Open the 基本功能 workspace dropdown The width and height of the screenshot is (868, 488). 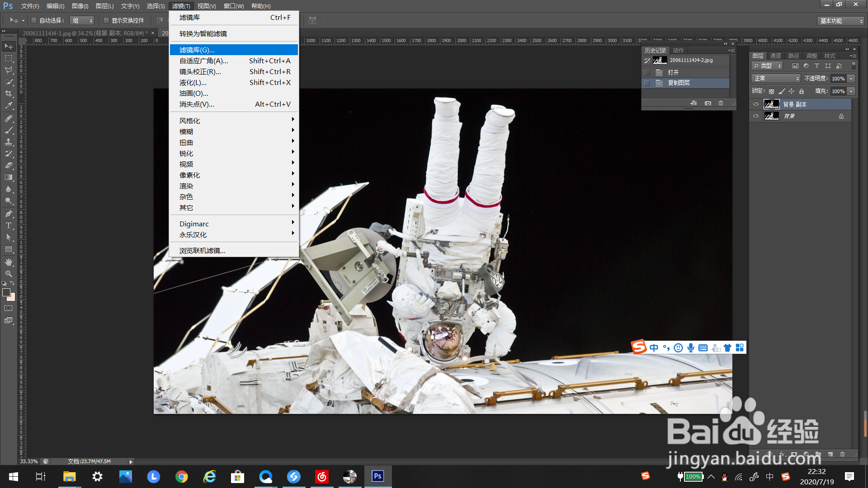click(841, 21)
